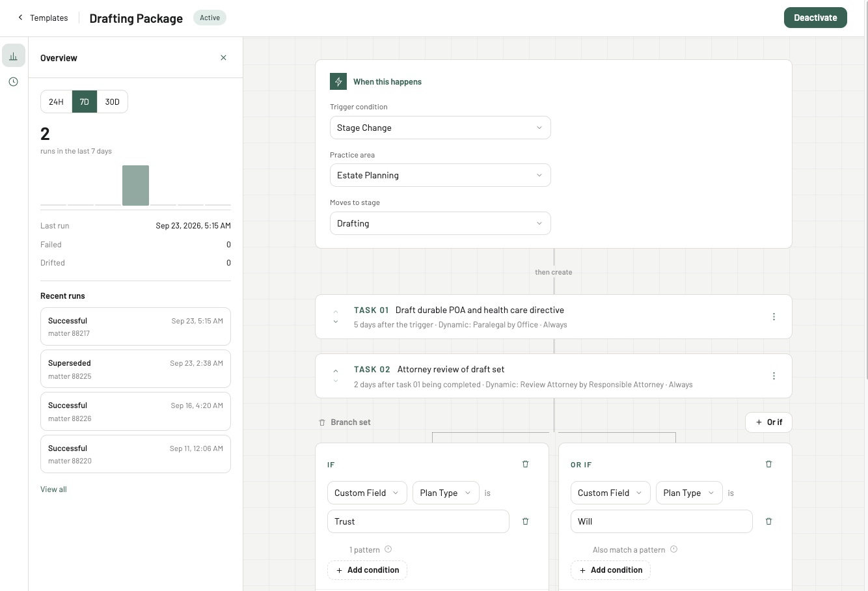The image size is (868, 591).
Task: Select the 30D time range
Action: (x=113, y=102)
